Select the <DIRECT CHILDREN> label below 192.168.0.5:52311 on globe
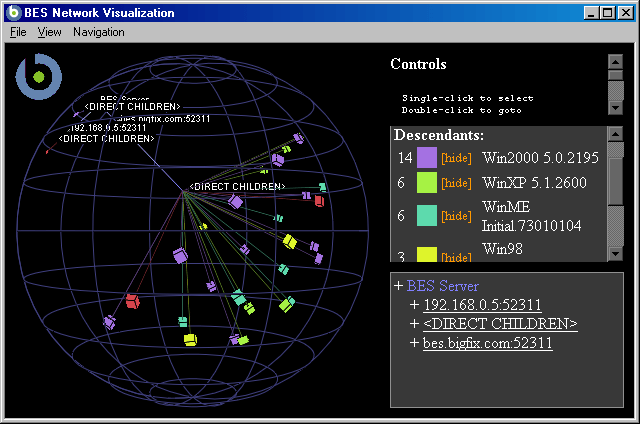 pyautogui.click(x=106, y=139)
